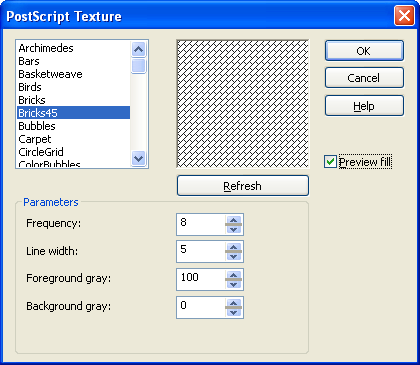The height and width of the screenshot is (365, 420).
Task: Increase the Frequency value with up arrow
Action: tap(234, 220)
